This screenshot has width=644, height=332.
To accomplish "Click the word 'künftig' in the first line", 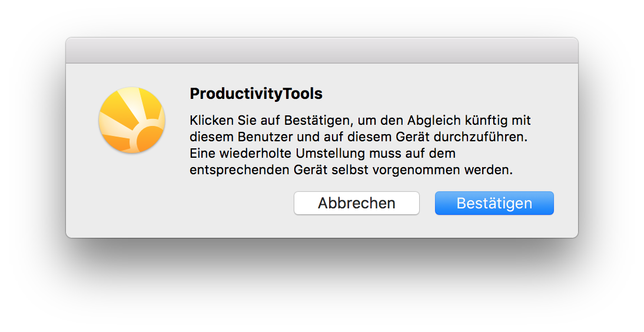I will point(485,121).
